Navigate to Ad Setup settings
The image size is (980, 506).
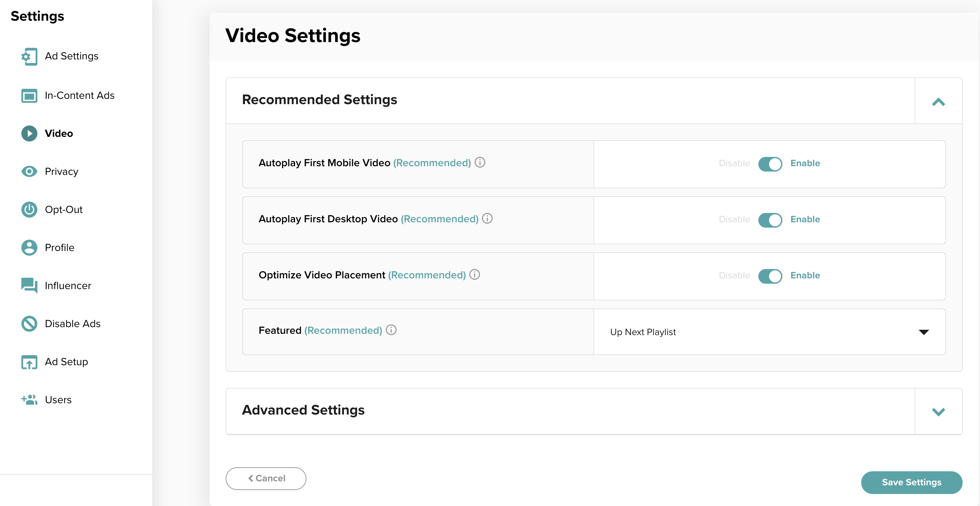[x=66, y=361]
